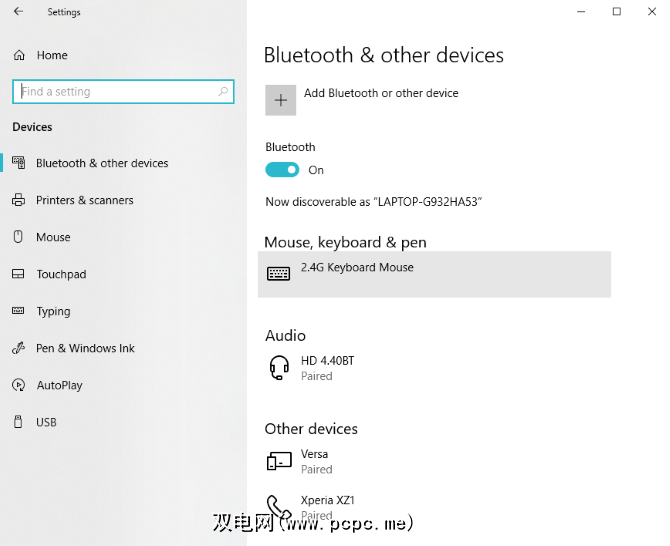The height and width of the screenshot is (546, 670).
Task: Click the phone icon for Xperia XZ1
Action: click(x=279, y=506)
